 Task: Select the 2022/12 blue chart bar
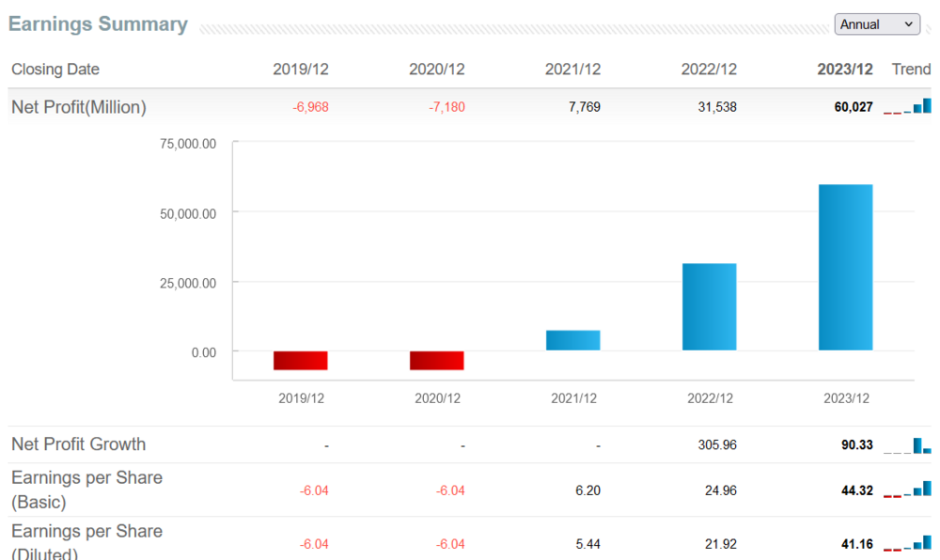(709, 306)
